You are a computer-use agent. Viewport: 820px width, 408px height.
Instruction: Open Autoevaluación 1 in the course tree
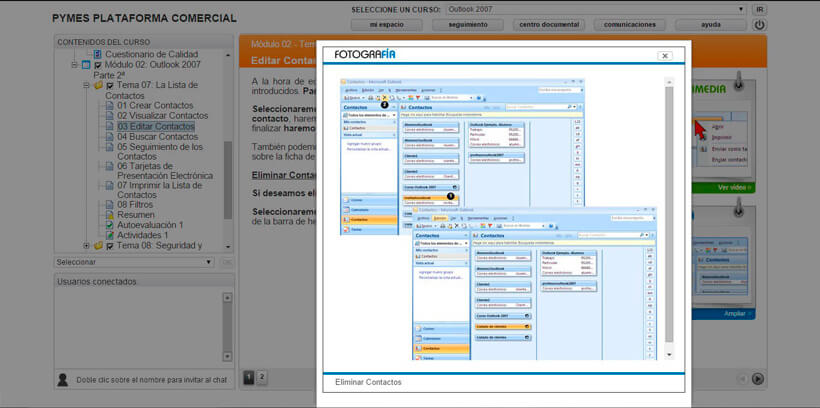click(150, 225)
